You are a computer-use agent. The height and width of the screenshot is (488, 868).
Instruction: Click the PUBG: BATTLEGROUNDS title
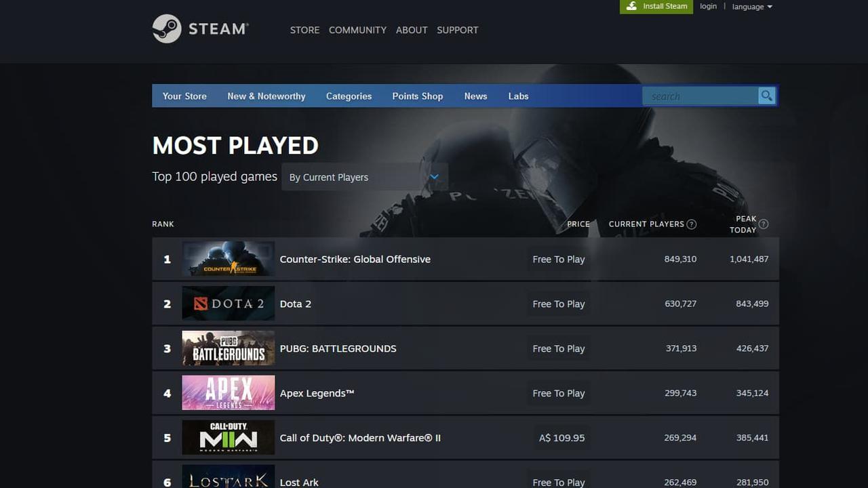pyautogui.click(x=338, y=348)
